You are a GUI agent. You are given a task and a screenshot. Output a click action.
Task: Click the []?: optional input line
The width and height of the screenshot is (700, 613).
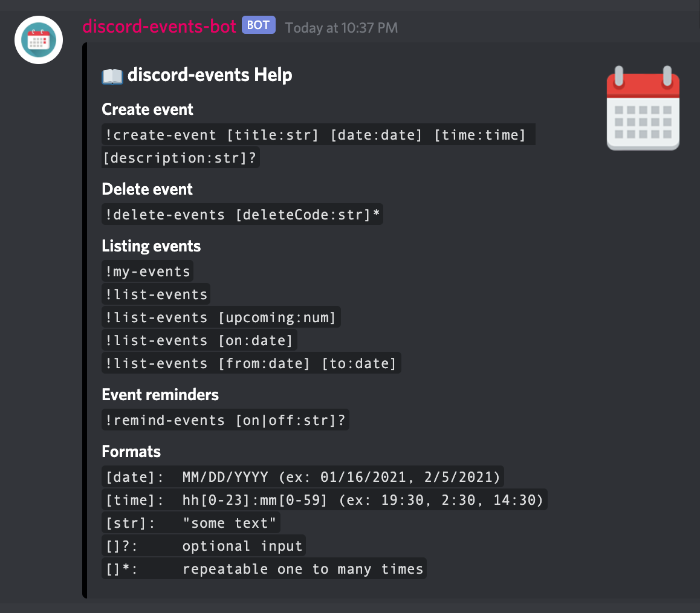point(204,545)
